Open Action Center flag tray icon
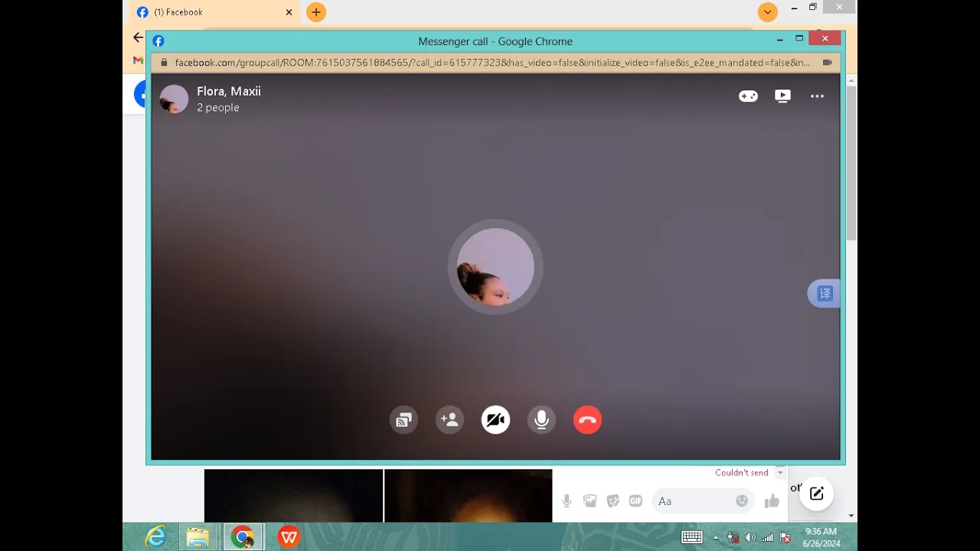The width and height of the screenshot is (980, 551). (x=785, y=537)
